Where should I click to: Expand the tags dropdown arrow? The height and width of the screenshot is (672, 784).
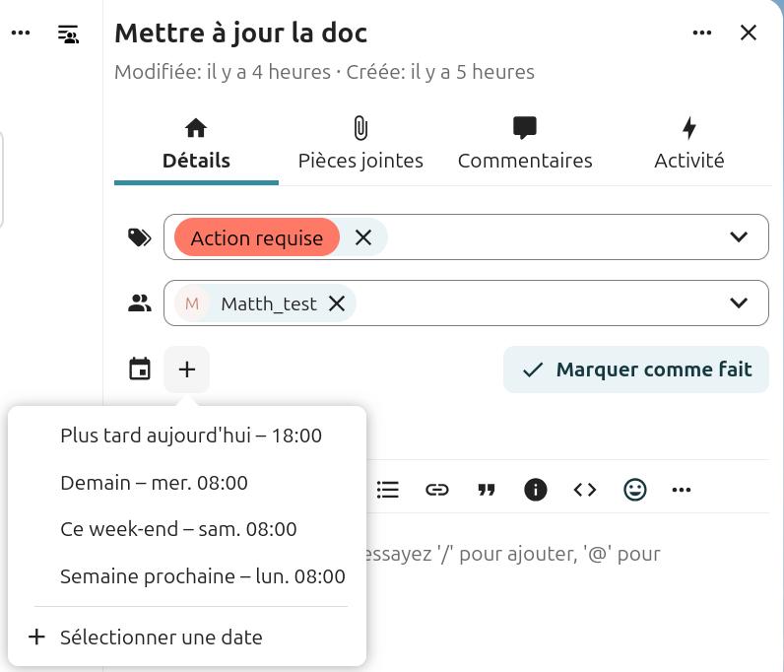point(739,237)
